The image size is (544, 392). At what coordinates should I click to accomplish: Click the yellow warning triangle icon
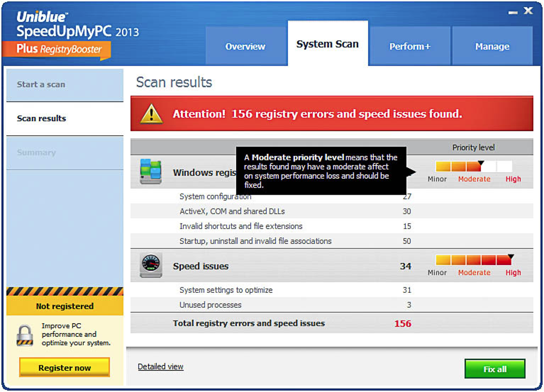[x=151, y=114]
